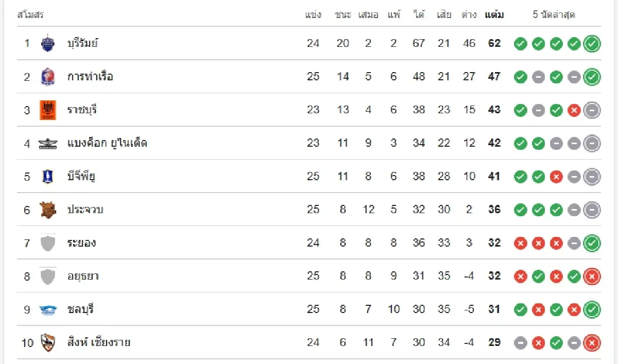
Task: Click the Prachuap (ประจวบ) team crest
Action: [47, 210]
